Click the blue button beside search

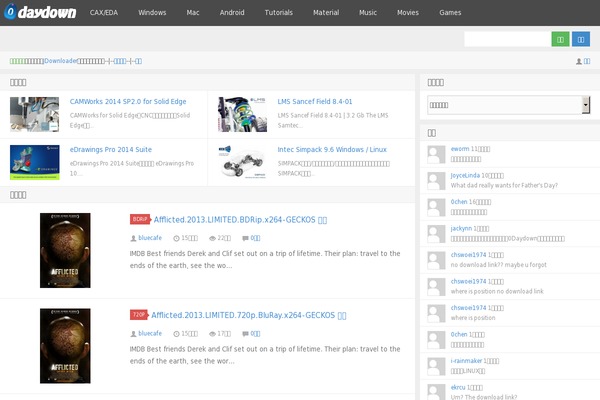point(581,39)
